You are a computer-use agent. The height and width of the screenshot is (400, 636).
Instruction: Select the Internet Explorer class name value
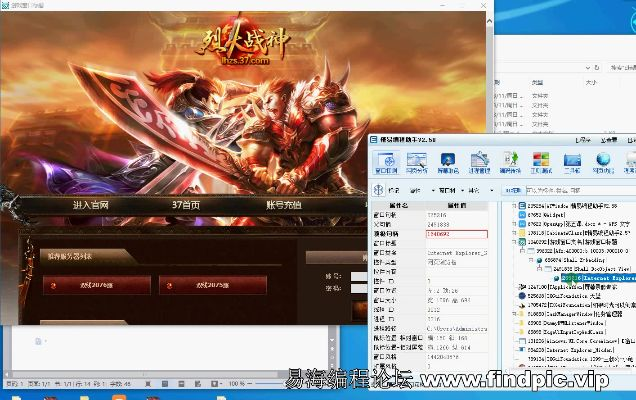click(457, 253)
